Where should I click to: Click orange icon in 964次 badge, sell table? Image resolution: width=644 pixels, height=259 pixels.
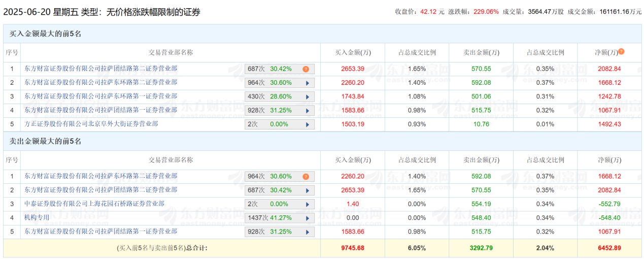tap(306, 177)
